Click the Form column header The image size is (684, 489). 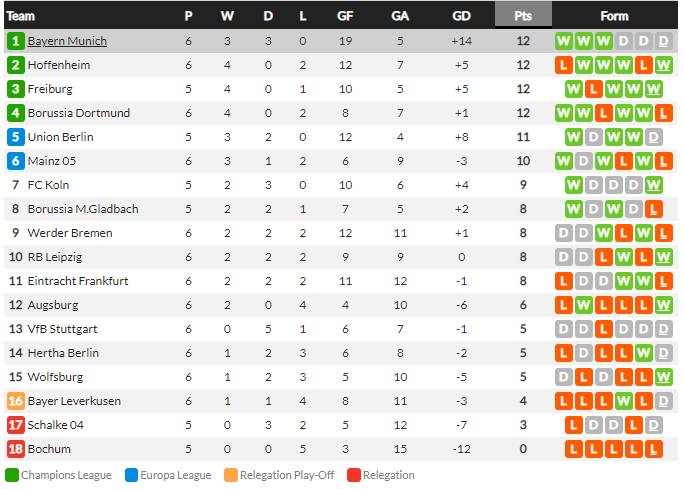coord(614,16)
